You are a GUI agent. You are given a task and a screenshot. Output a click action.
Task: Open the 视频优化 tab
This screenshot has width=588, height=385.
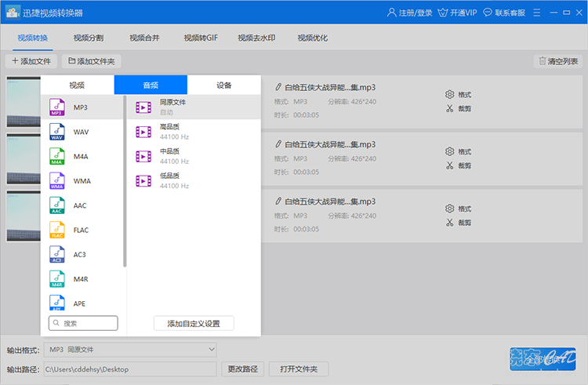[313, 38]
